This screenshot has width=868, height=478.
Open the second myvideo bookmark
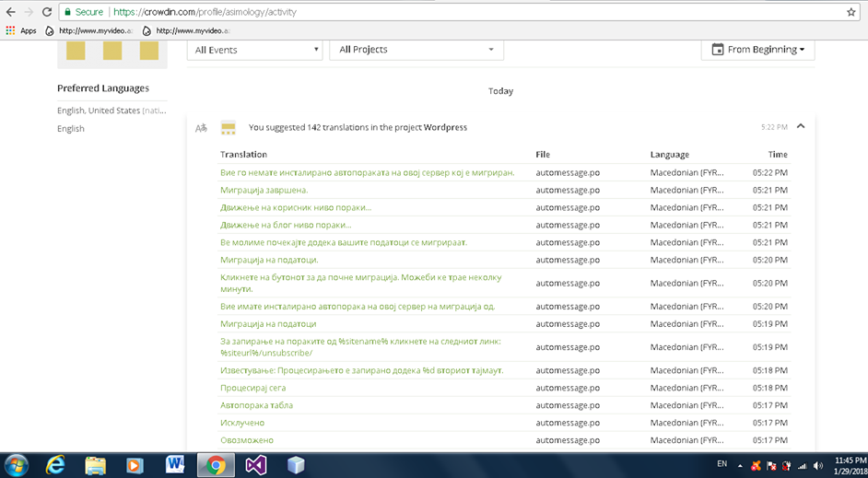pos(186,31)
